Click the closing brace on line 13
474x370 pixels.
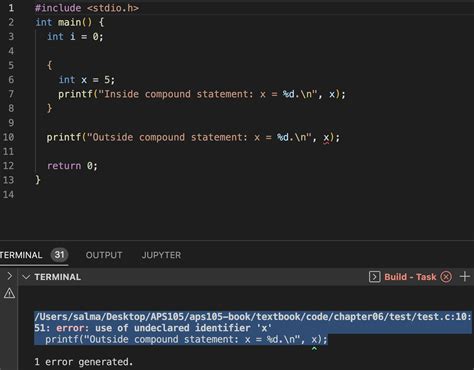(38, 180)
